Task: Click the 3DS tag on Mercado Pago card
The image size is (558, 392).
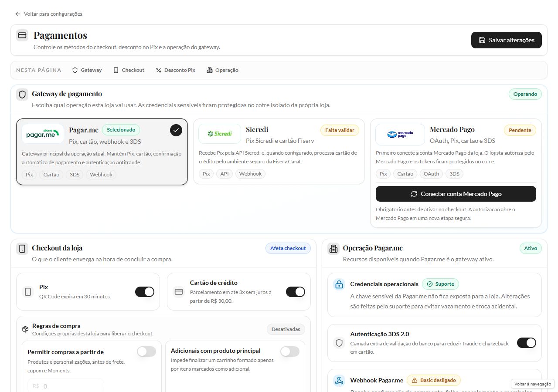Action: click(455, 174)
